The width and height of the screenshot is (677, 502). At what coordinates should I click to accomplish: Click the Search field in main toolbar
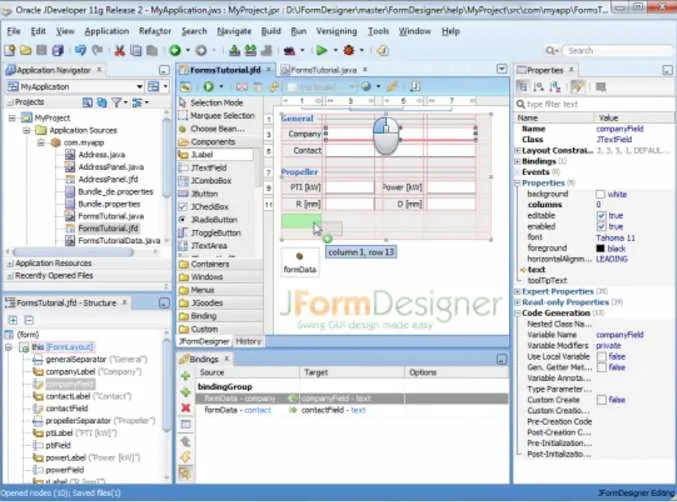click(617, 51)
